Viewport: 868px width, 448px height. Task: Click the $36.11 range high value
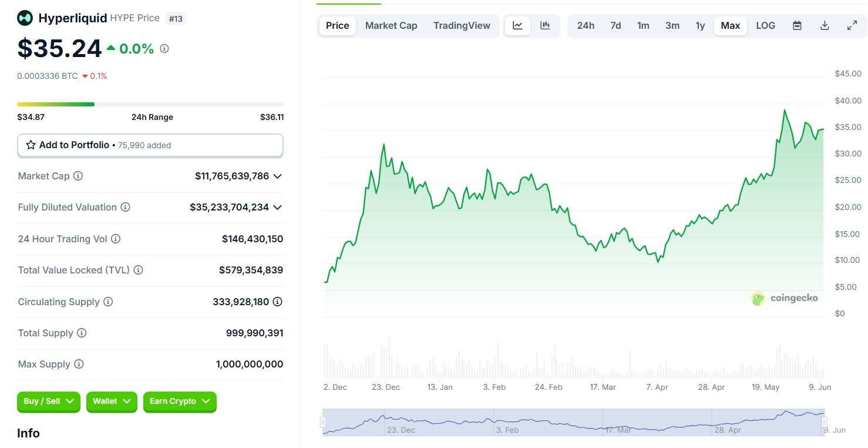coord(272,117)
